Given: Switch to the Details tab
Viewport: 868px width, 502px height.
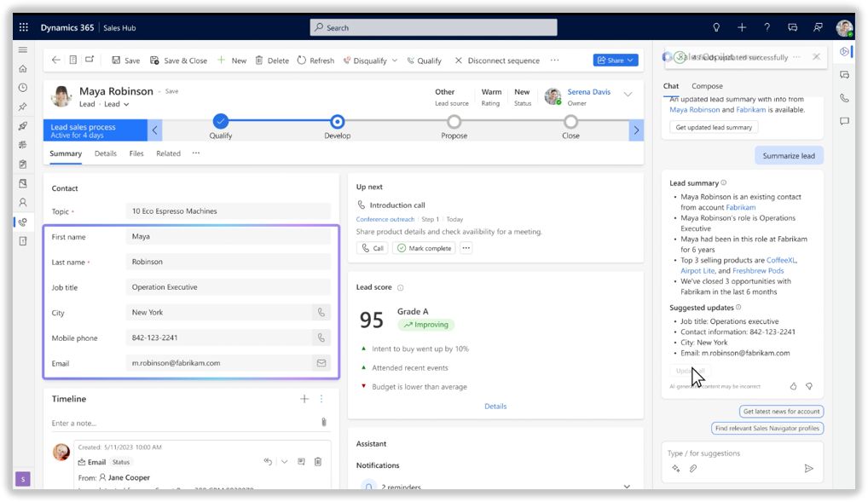Looking at the screenshot, I should pyautogui.click(x=105, y=153).
